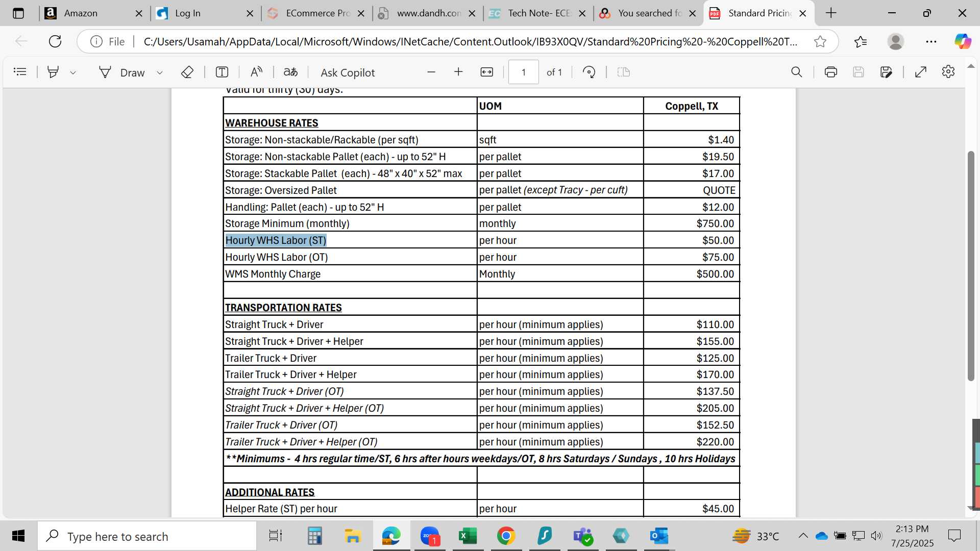Click the page number input field
The width and height of the screenshot is (980, 551).
(524, 72)
